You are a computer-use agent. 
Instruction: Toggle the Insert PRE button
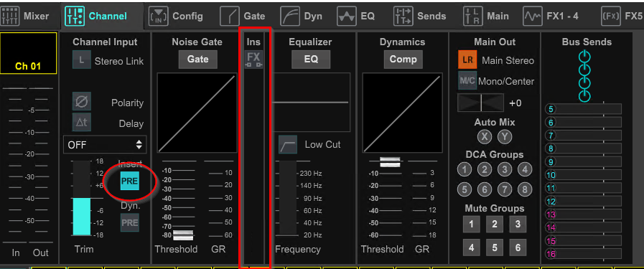(x=129, y=181)
